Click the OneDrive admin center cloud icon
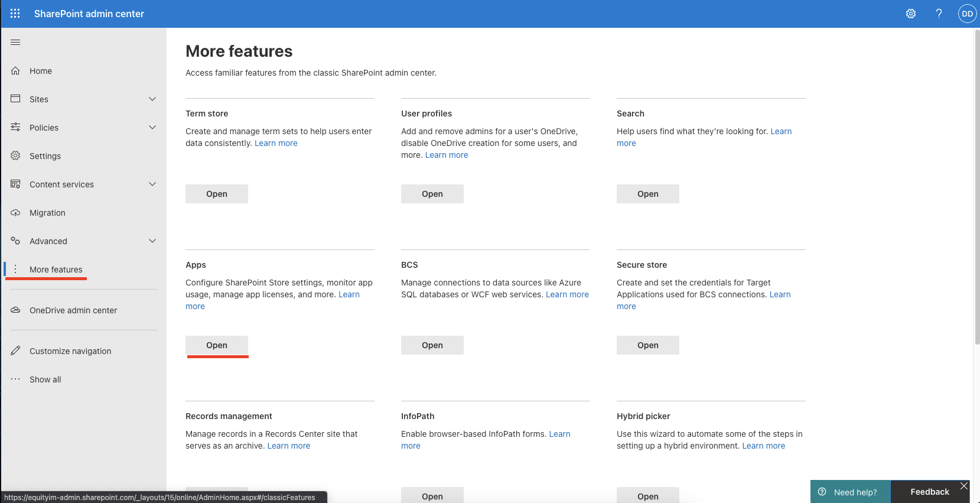 [x=15, y=310]
